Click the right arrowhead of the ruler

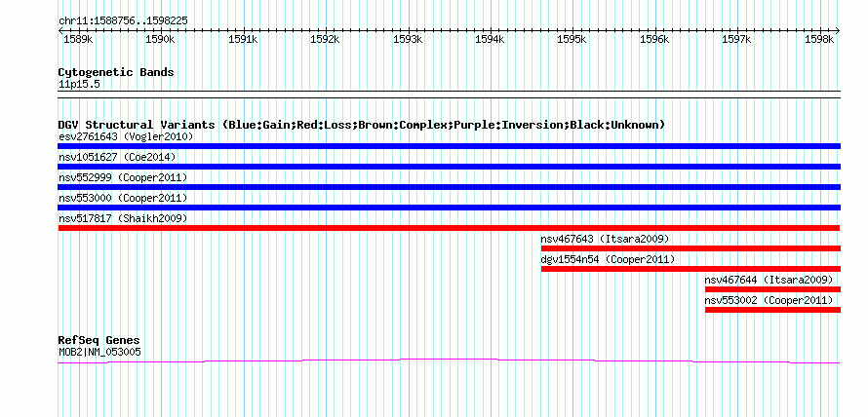click(837, 30)
